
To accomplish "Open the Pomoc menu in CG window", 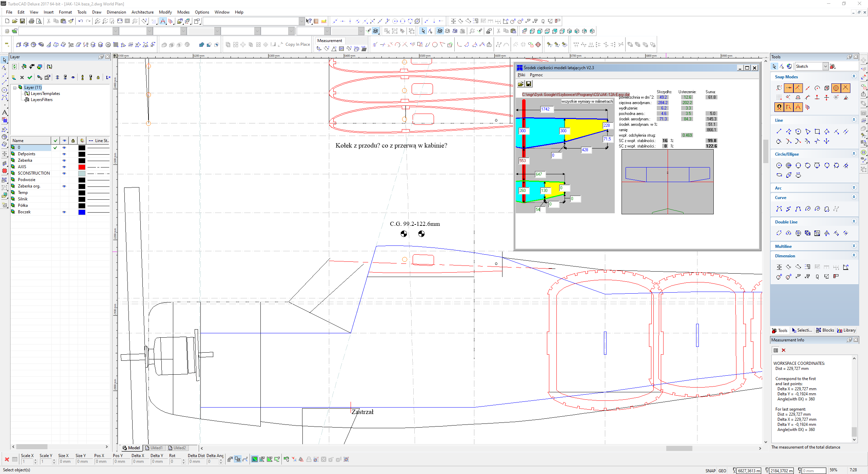I will (536, 75).
